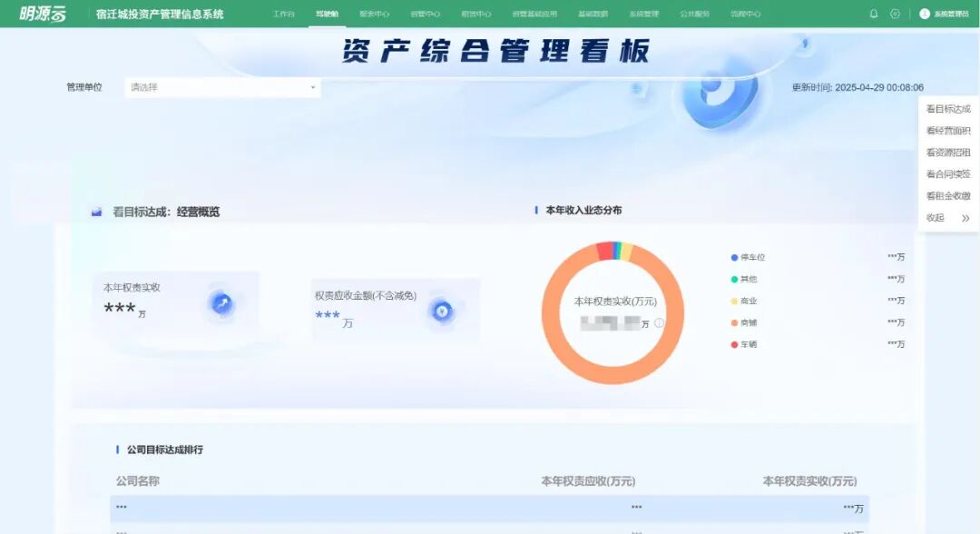This screenshot has width=980, height=534.
Task: Click the info icon inside the donut chart
Action: pos(660,322)
